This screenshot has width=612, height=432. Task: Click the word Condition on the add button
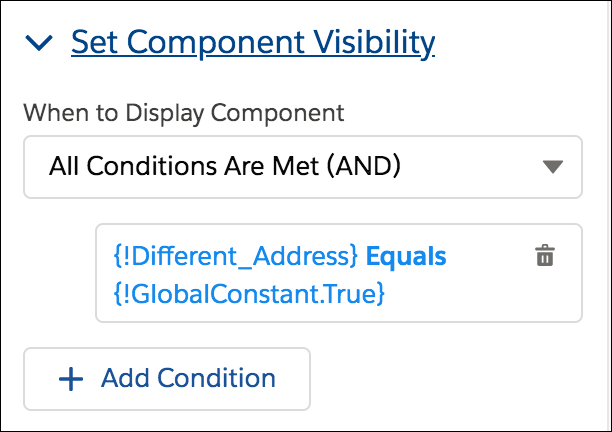tap(217, 378)
